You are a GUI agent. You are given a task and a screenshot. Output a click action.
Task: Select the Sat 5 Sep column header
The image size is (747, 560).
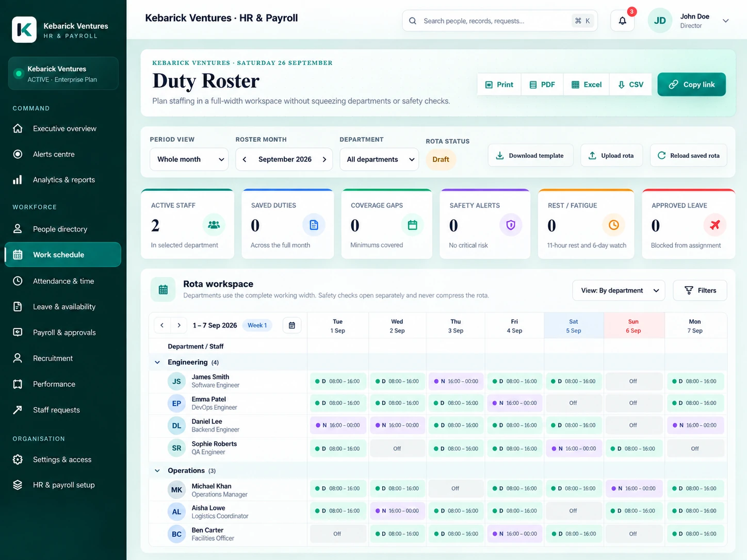coord(574,326)
